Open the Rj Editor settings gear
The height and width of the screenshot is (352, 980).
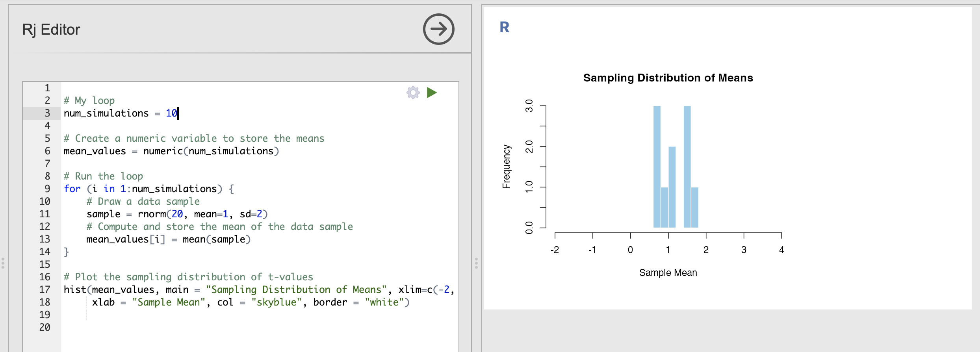click(x=413, y=93)
